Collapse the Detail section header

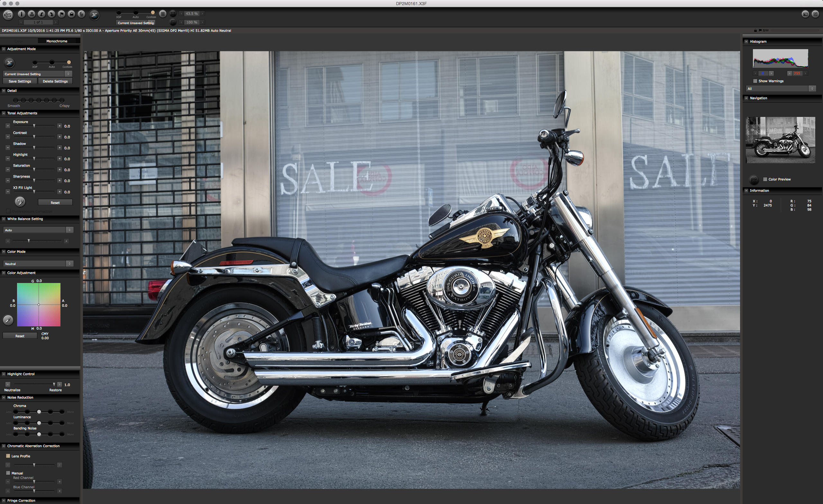click(4, 91)
